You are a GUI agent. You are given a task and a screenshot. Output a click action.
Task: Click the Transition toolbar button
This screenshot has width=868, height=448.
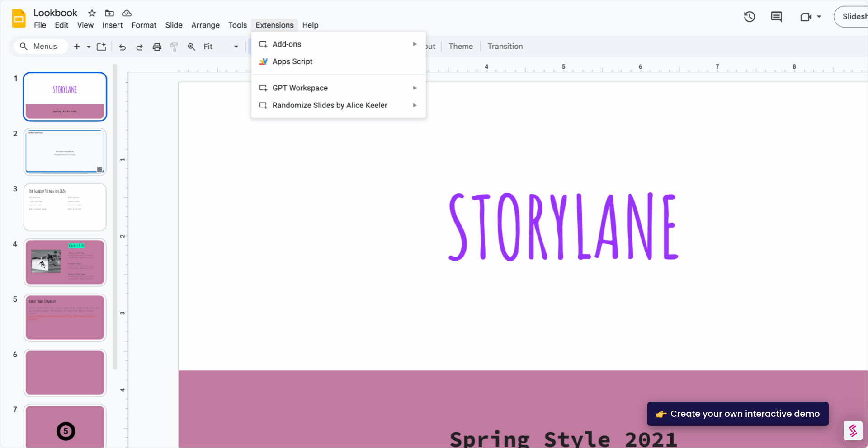click(x=505, y=47)
